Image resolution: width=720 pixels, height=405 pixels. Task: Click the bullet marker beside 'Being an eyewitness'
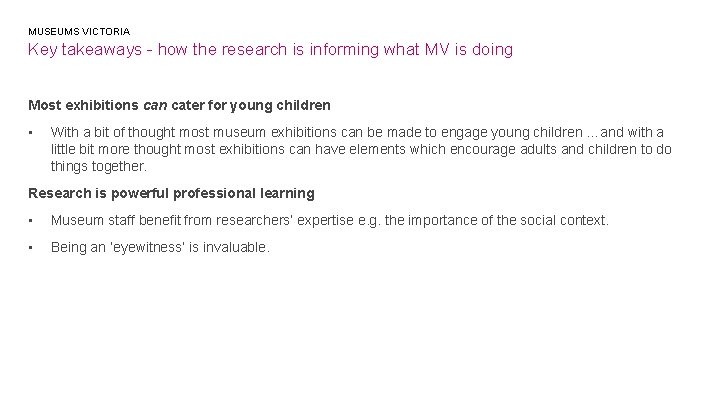[x=33, y=247]
